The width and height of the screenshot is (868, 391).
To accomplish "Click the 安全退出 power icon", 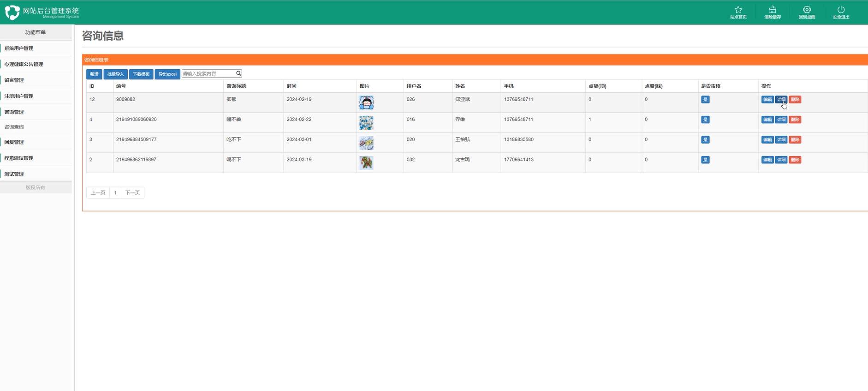I will coord(841,10).
